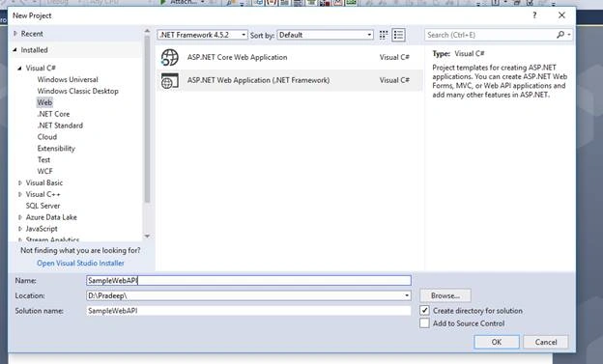Image resolution: width=603 pixels, height=364 pixels.
Task: Enable Add to Source Control checkbox
Action: point(424,323)
